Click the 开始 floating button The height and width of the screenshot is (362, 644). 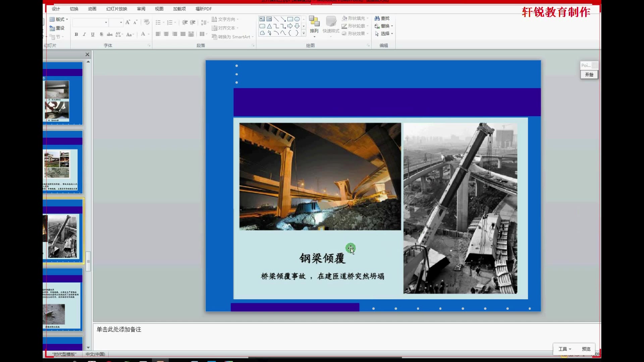(589, 75)
